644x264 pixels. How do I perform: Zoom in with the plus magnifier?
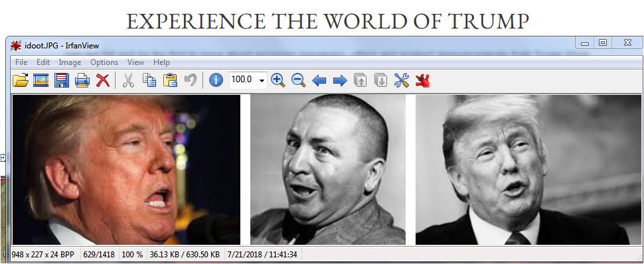pyautogui.click(x=278, y=80)
